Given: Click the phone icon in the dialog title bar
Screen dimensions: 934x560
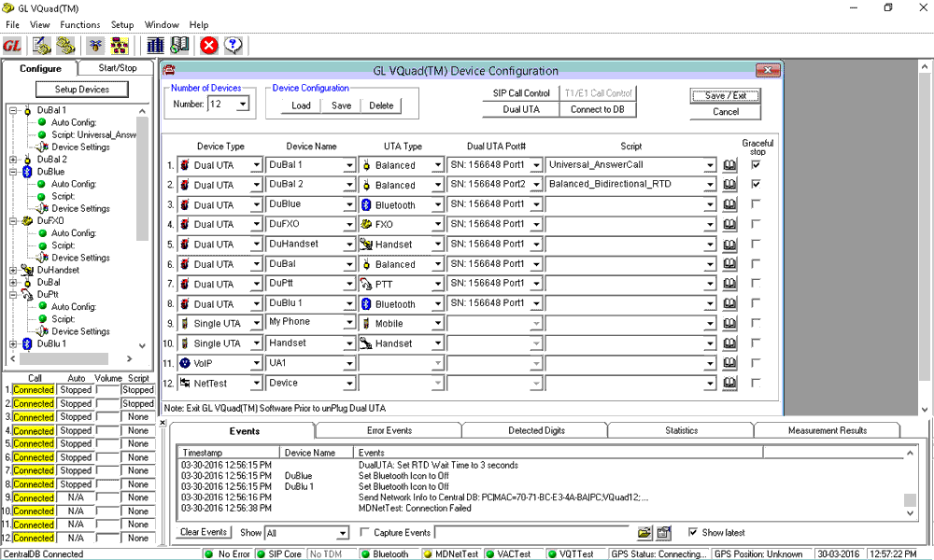Looking at the screenshot, I should [x=168, y=70].
